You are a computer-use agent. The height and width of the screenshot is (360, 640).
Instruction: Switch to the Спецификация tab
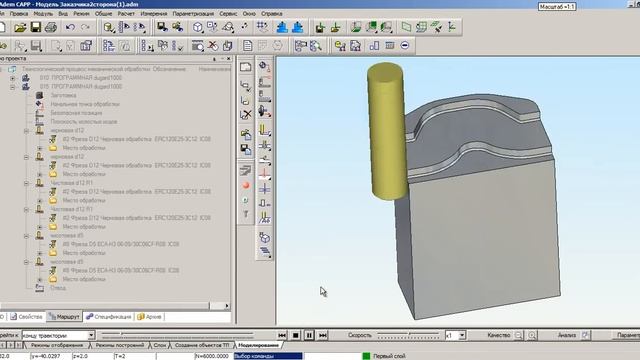point(109,317)
